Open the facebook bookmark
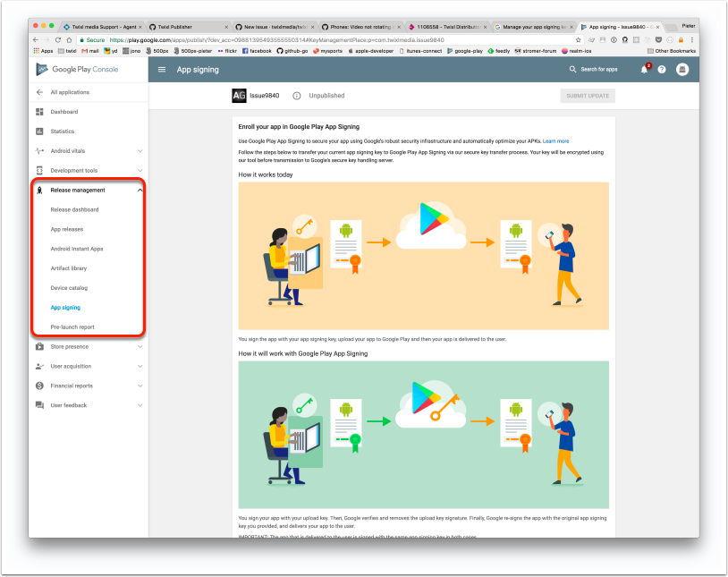The height and width of the screenshot is (577, 728). [x=257, y=51]
